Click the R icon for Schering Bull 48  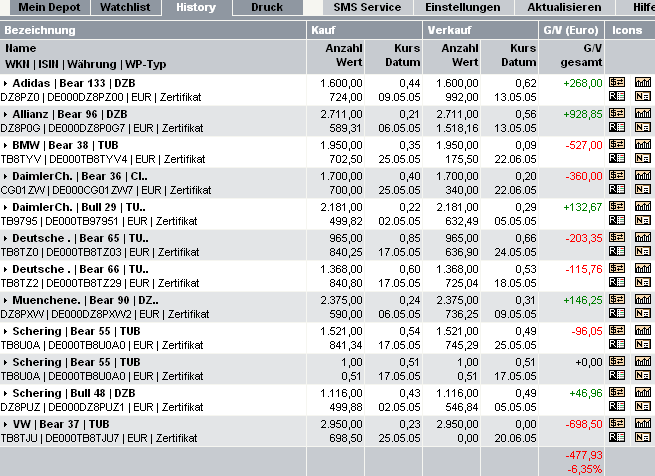[617, 406]
